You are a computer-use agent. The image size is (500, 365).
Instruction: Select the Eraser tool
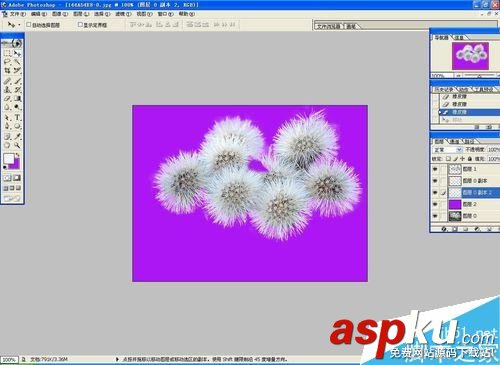tap(7, 99)
